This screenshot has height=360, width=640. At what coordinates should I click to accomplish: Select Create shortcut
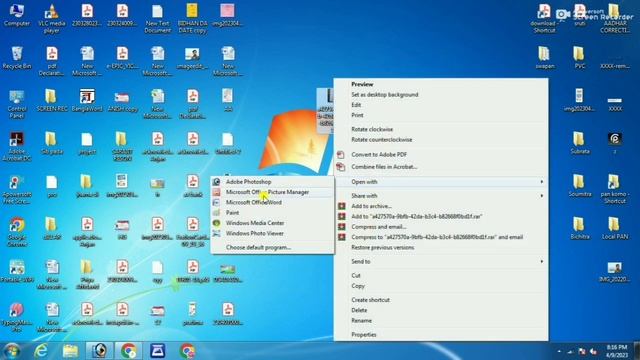pyautogui.click(x=370, y=300)
